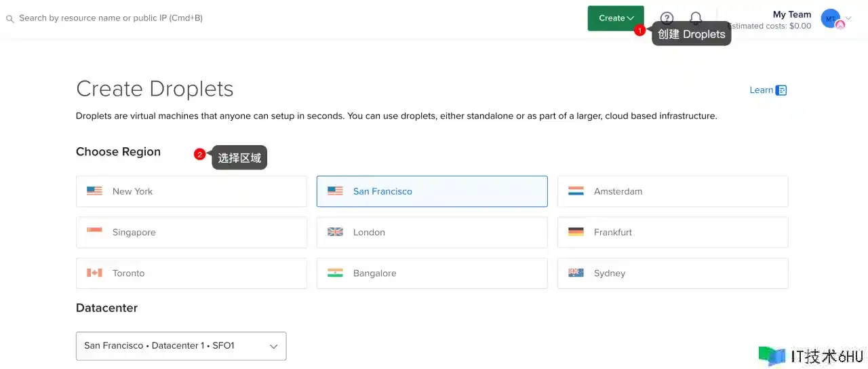Expand the My Team account chevron
This screenshot has height=369, width=868.
point(848,18)
